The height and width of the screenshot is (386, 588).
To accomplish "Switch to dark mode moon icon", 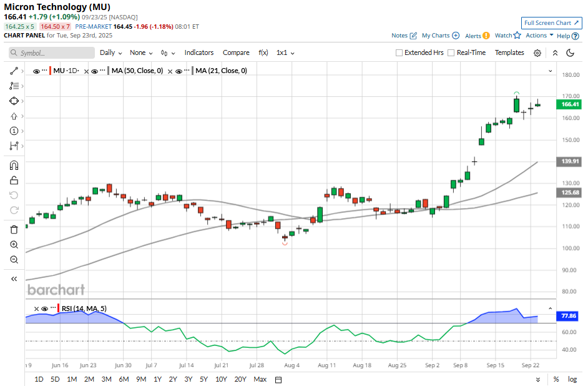I will 570,53.
